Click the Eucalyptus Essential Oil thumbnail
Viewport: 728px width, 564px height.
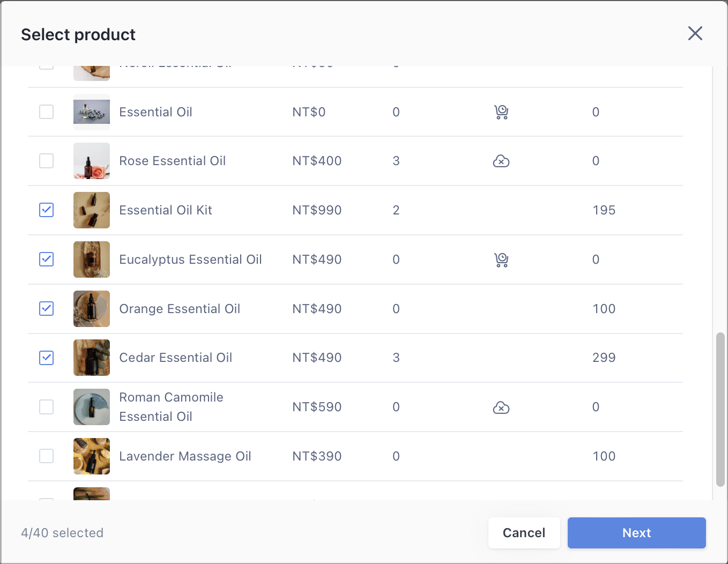(92, 259)
